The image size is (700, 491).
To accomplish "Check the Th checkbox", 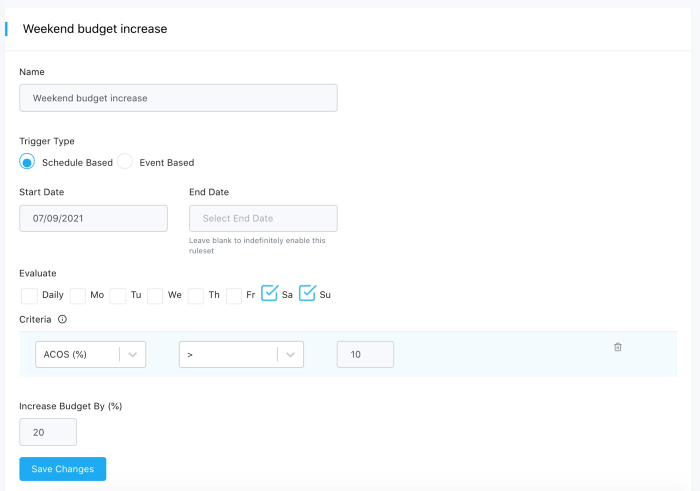I will pos(196,295).
